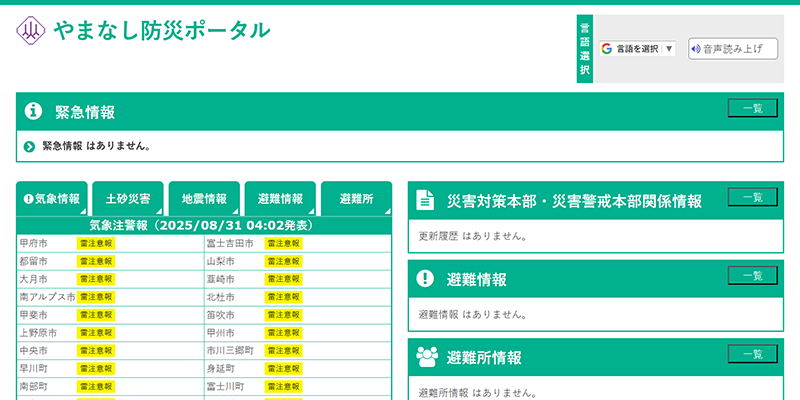
Task: Click 一覧 button in 災害対策本部 header
Action: (753, 197)
